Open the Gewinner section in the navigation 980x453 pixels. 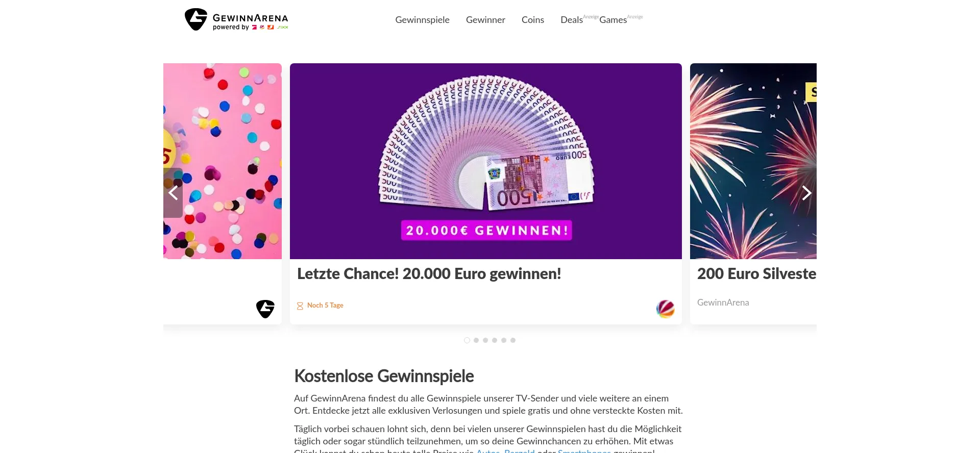(485, 20)
